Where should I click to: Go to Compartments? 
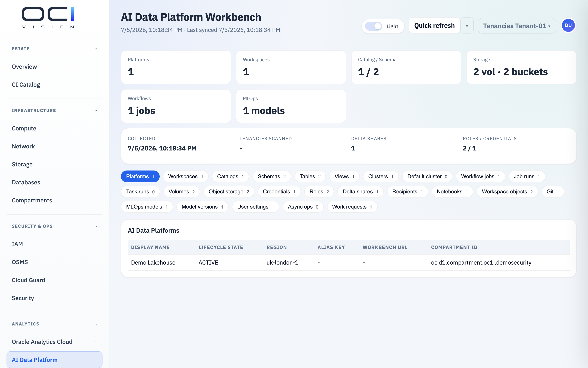pyautogui.click(x=55, y=201)
